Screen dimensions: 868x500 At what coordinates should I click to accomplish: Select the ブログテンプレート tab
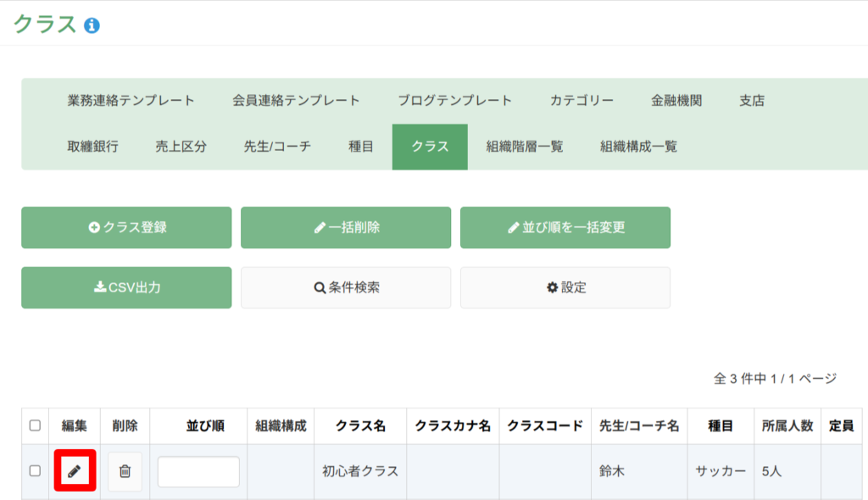455,101
